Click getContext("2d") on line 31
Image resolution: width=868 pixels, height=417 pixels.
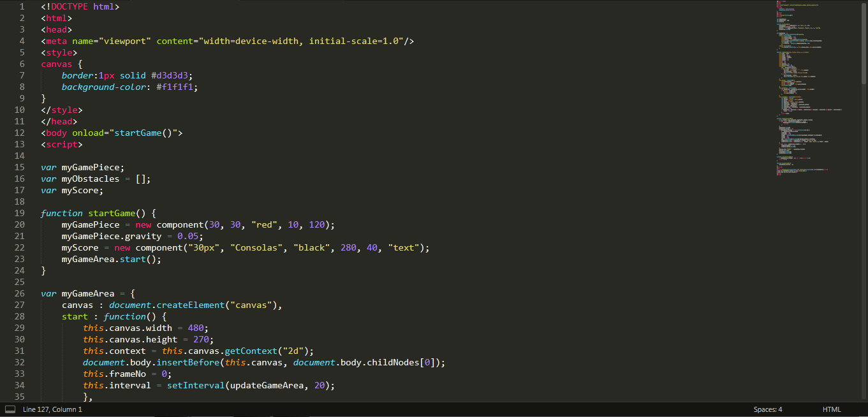tap(251, 351)
